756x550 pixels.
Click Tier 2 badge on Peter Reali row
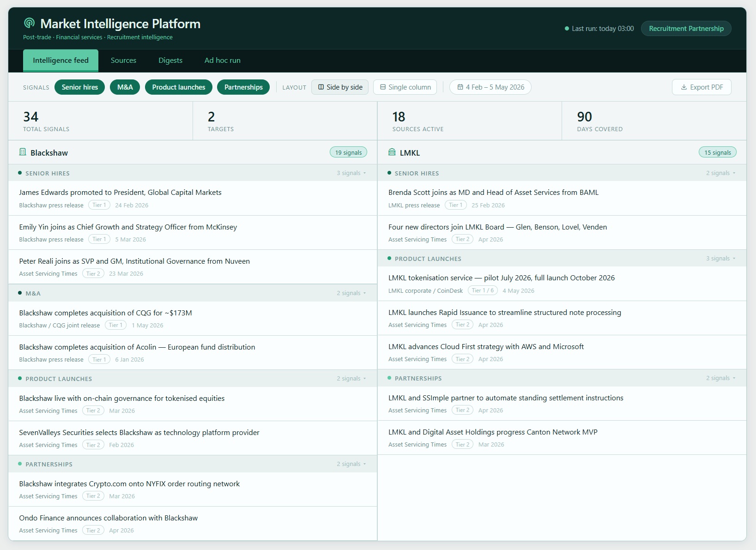coord(93,273)
